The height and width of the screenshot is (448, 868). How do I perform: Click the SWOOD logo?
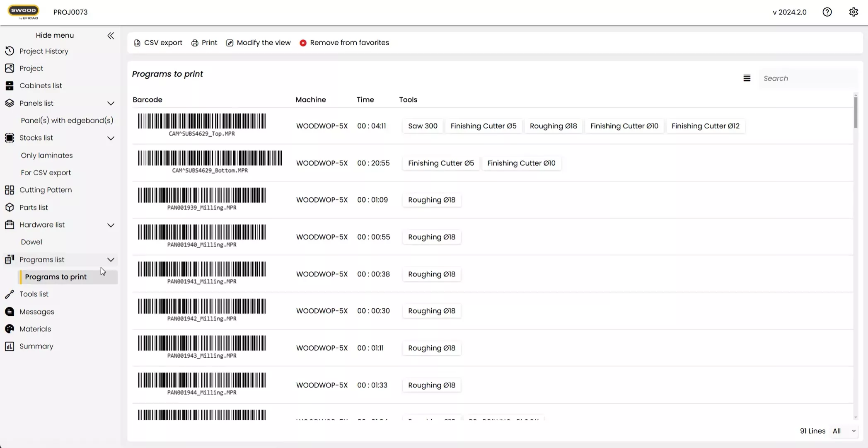coord(24,12)
